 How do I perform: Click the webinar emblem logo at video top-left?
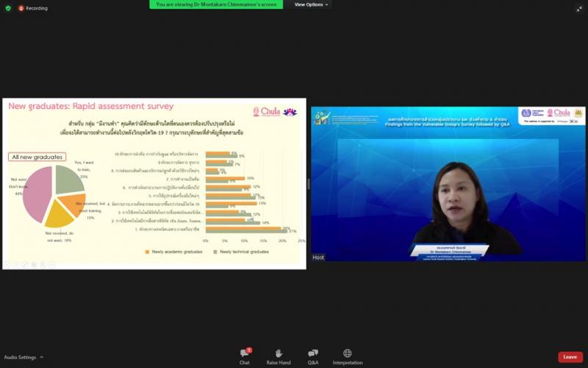click(322, 118)
